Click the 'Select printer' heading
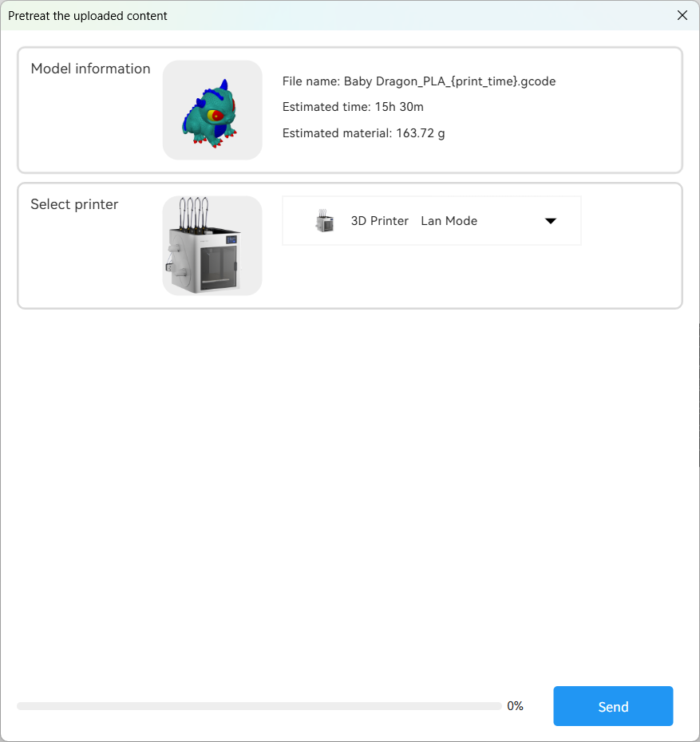Image resolution: width=700 pixels, height=742 pixels. click(74, 204)
